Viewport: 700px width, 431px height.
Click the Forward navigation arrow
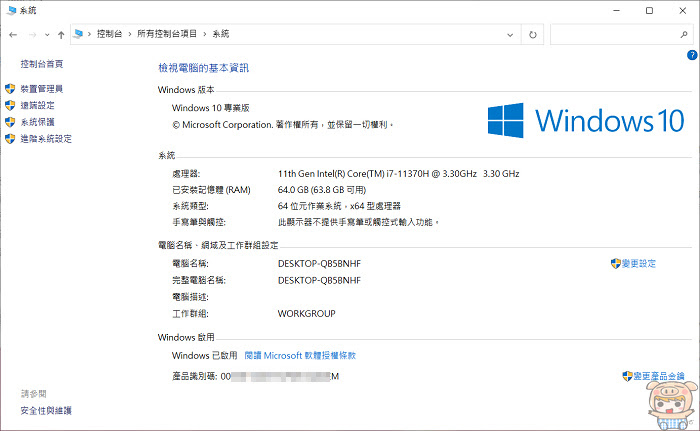(x=32, y=34)
